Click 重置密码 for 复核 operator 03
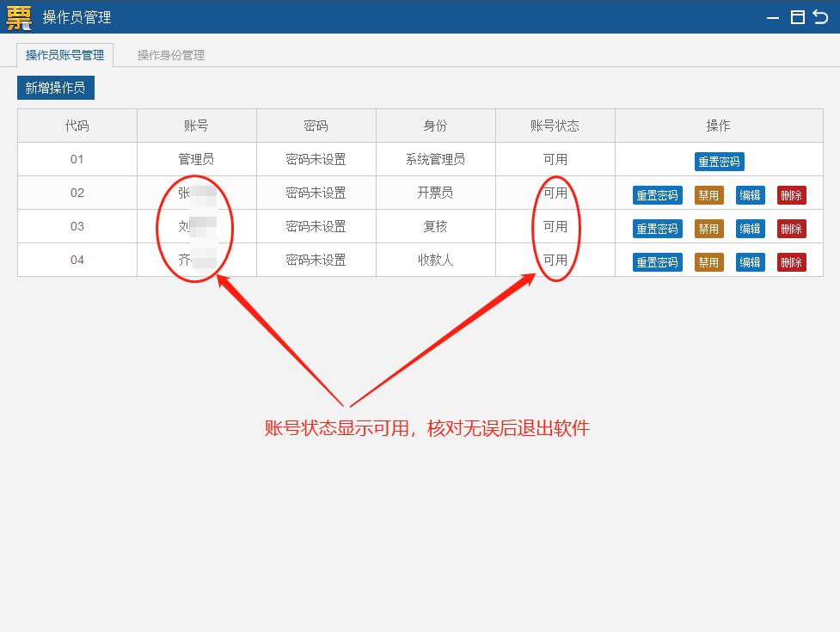The height and width of the screenshot is (632, 840). coord(656,229)
